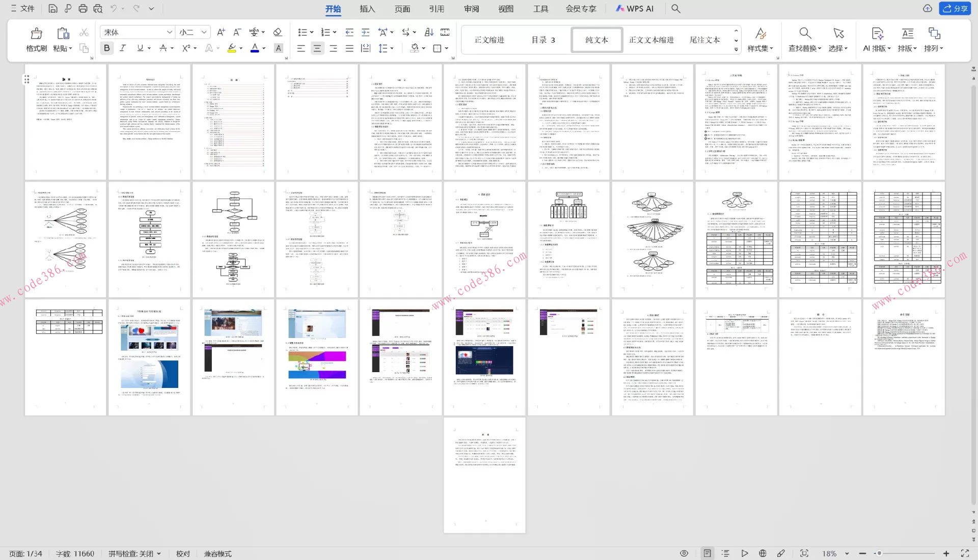The image size is (978, 560).
Task: Toggle italic formatting
Action: pyautogui.click(x=123, y=48)
